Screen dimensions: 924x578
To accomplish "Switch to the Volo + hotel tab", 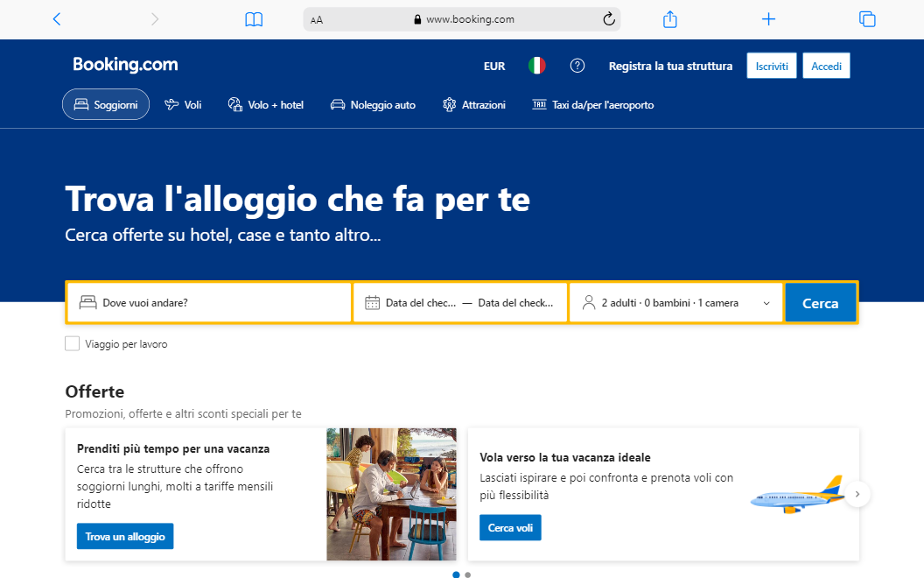I will [265, 104].
